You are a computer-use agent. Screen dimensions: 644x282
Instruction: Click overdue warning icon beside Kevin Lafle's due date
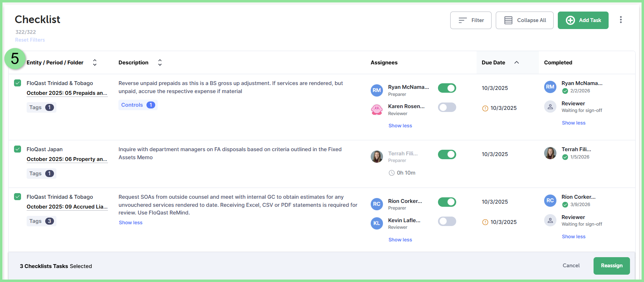[x=485, y=222]
